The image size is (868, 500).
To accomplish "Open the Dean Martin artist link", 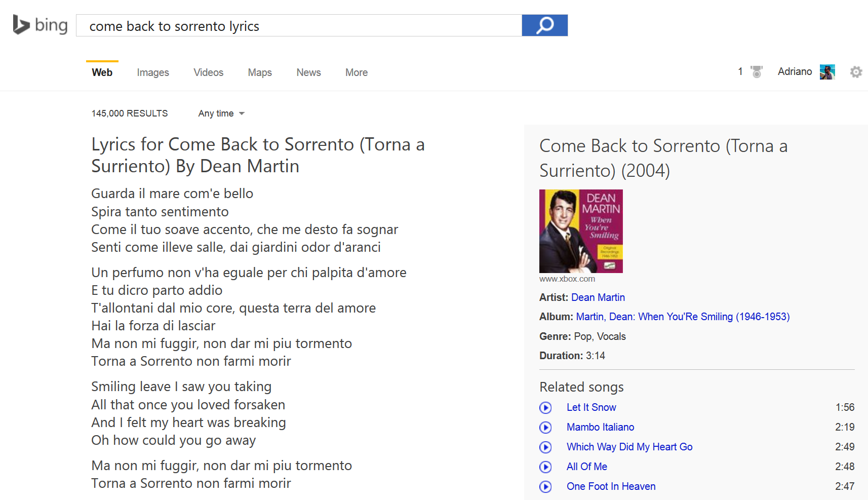I will [x=598, y=297].
